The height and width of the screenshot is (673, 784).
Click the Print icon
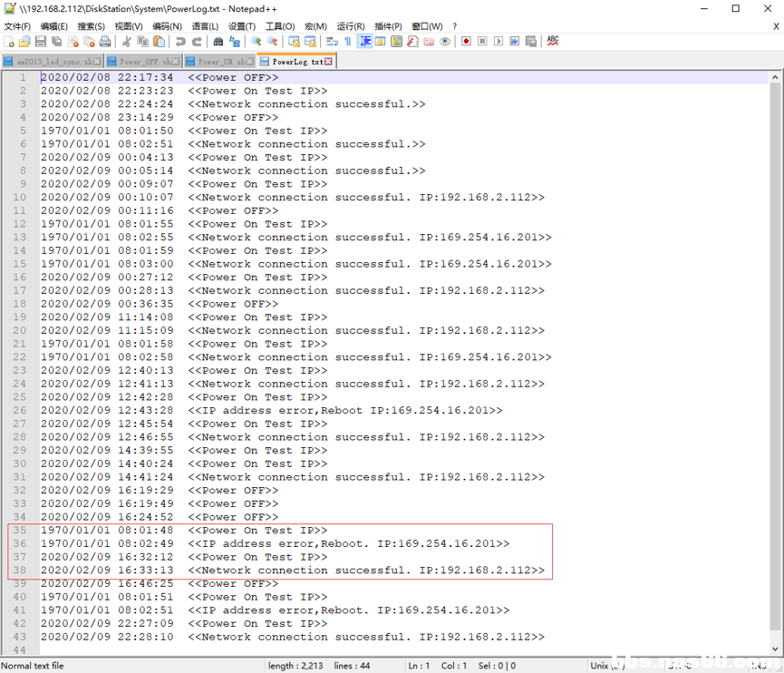pyautogui.click(x=105, y=42)
